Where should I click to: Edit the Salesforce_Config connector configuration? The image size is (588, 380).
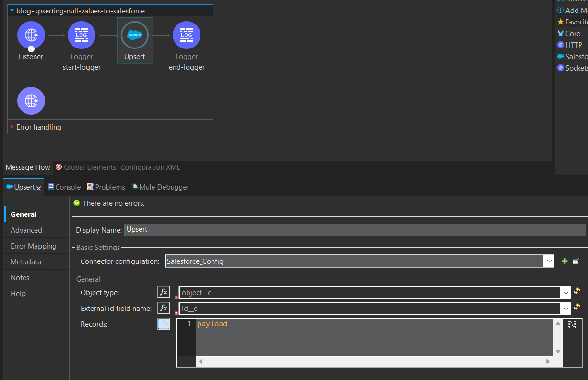(576, 261)
